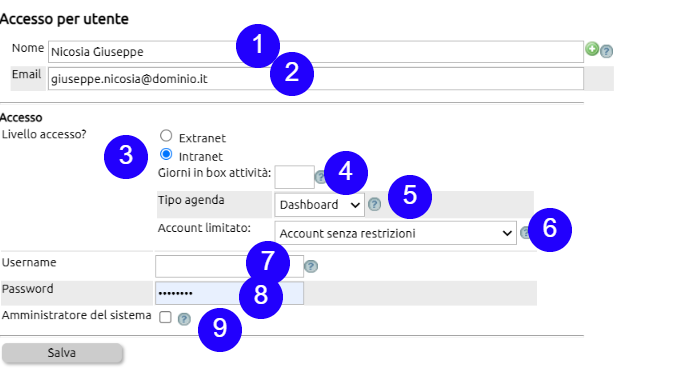Click help icon beside Account limitato dropdown
Screen dimensions: 685x377
coord(525,233)
